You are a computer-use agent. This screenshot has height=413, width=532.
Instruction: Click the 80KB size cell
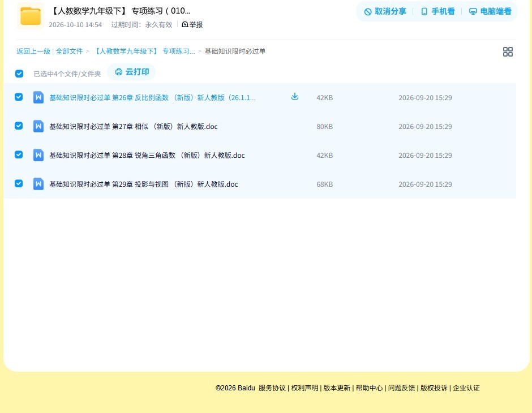[325, 127]
